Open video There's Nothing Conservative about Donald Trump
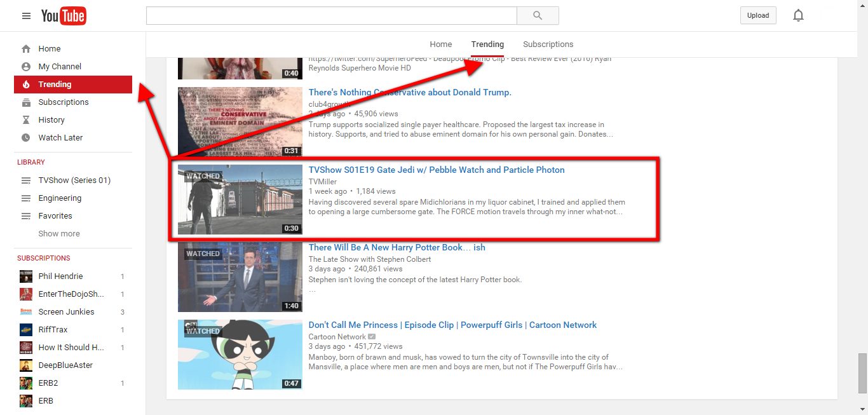868x415 pixels. 410,93
